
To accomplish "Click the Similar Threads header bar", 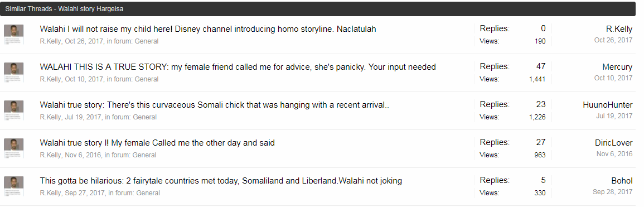I will [x=318, y=8].
